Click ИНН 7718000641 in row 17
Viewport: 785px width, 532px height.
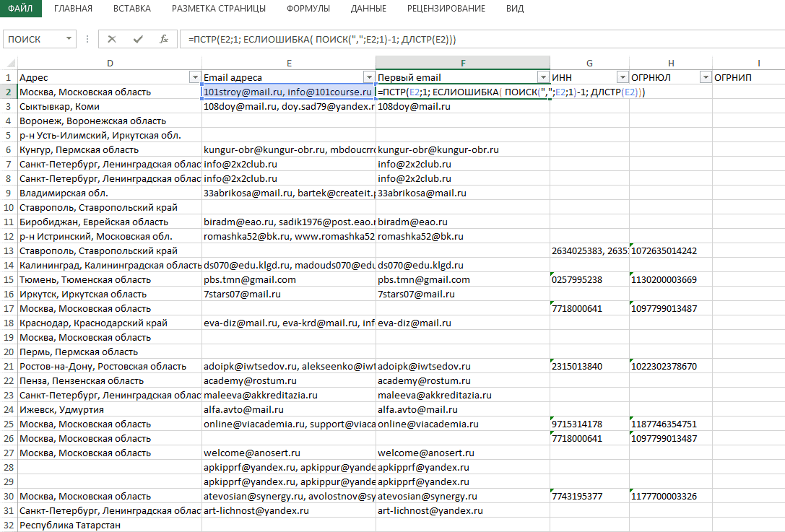pos(590,309)
